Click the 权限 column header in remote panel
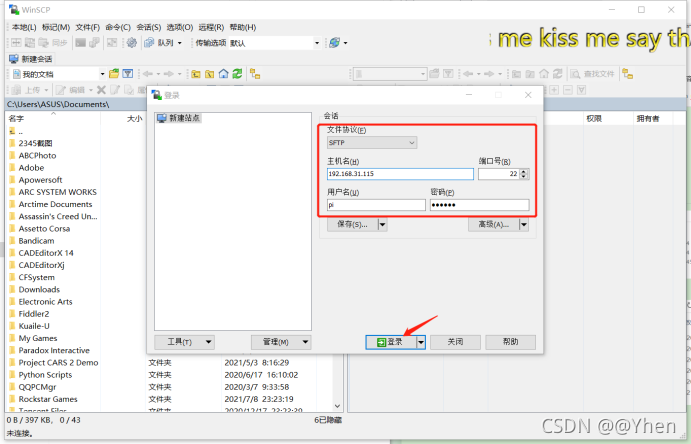This screenshot has width=691, height=444. click(x=608, y=118)
